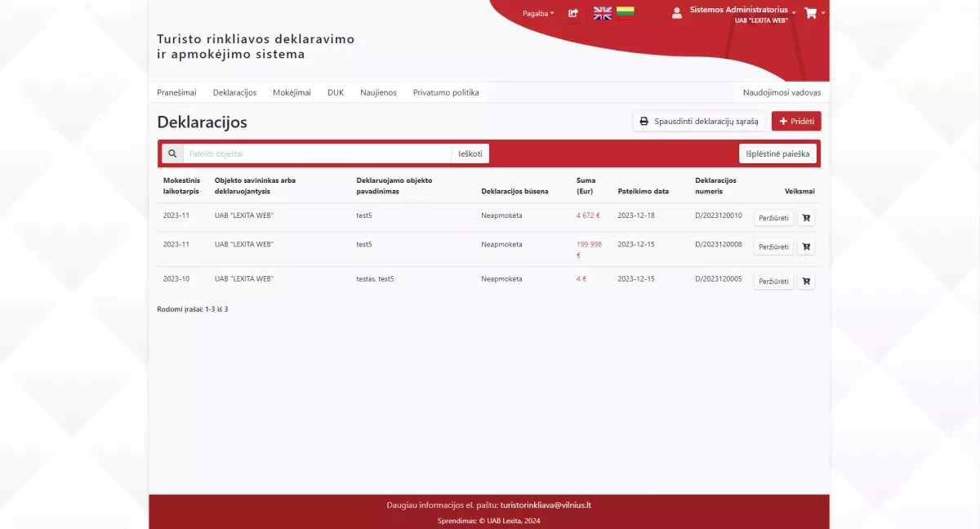Select the British flag to switch language

tap(602, 13)
